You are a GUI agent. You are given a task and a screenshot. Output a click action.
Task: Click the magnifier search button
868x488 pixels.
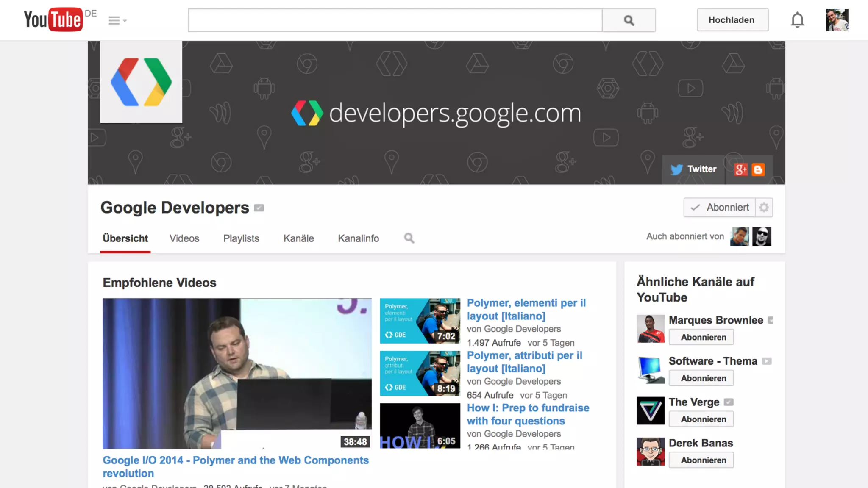tap(629, 20)
